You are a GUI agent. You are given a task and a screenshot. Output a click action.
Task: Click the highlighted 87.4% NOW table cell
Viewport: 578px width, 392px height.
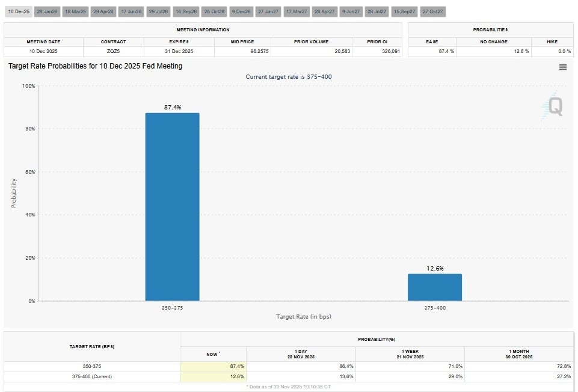click(213, 366)
